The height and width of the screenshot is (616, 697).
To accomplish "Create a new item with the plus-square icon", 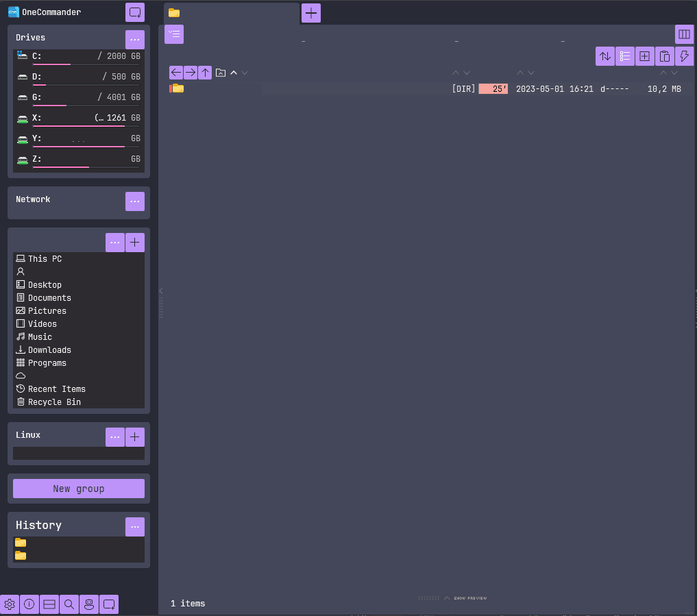I will (644, 56).
